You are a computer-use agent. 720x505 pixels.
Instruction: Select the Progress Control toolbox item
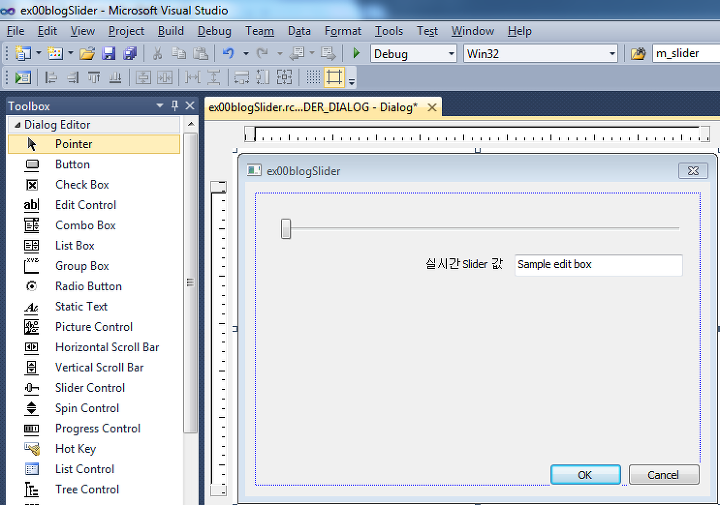[94, 428]
